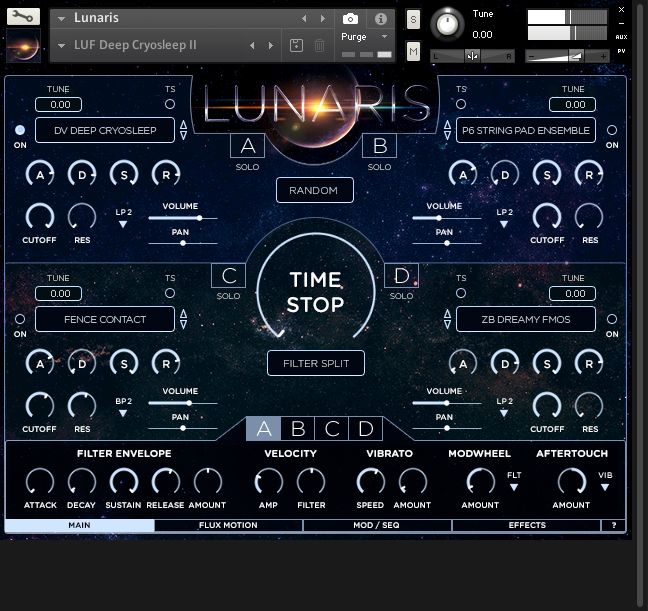Enable layer D TS toggle
The image size is (648, 611).
[461, 293]
